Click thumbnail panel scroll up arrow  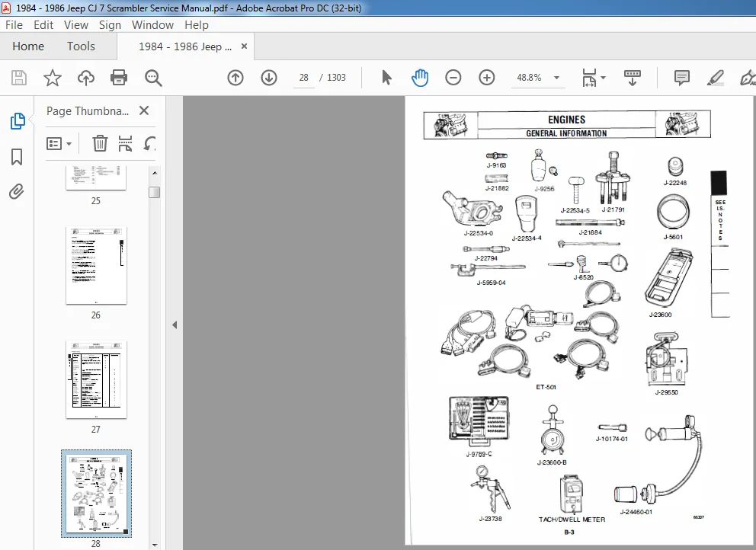click(x=154, y=173)
